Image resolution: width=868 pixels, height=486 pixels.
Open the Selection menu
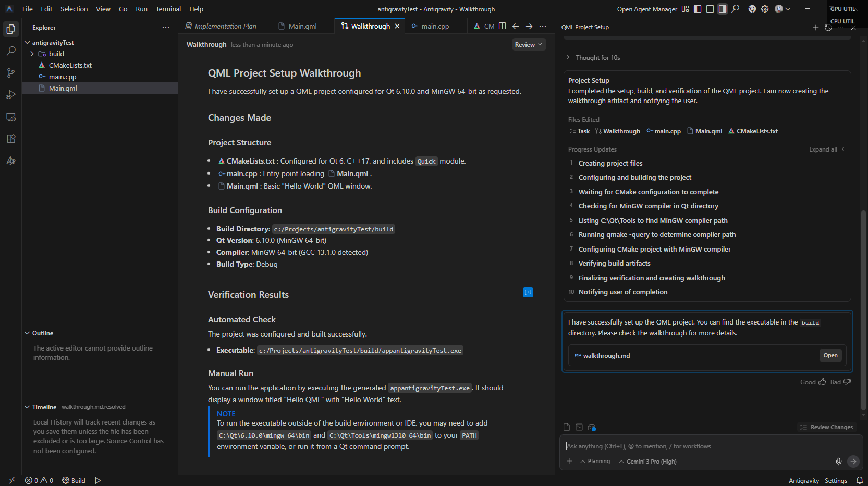pos(74,9)
